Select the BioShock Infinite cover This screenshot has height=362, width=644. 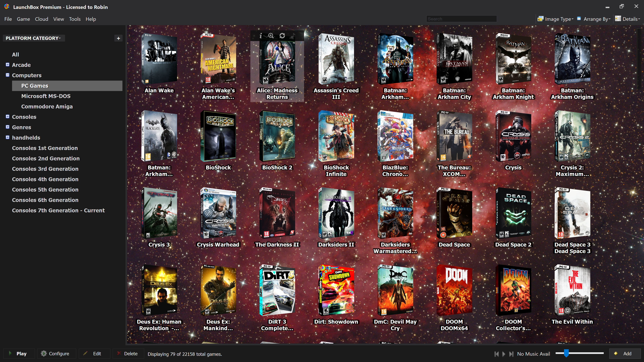coord(336,136)
